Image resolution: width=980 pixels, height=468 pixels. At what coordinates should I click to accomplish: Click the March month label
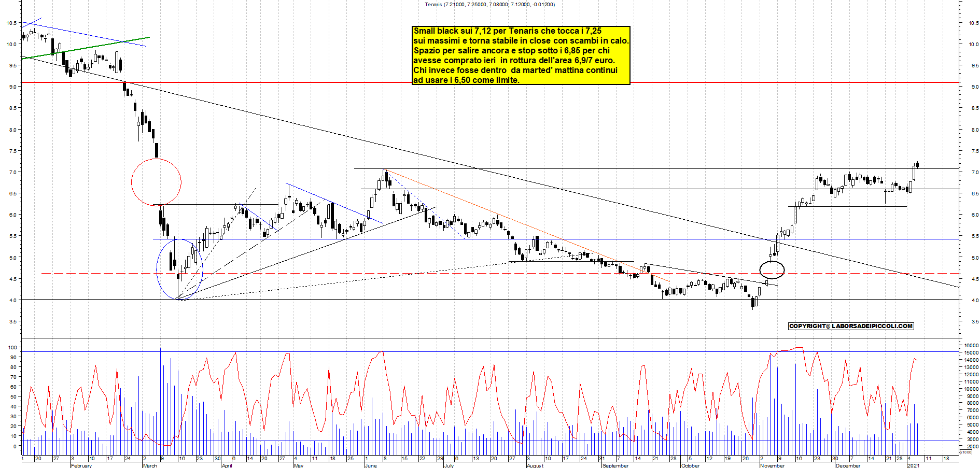[x=150, y=465]
